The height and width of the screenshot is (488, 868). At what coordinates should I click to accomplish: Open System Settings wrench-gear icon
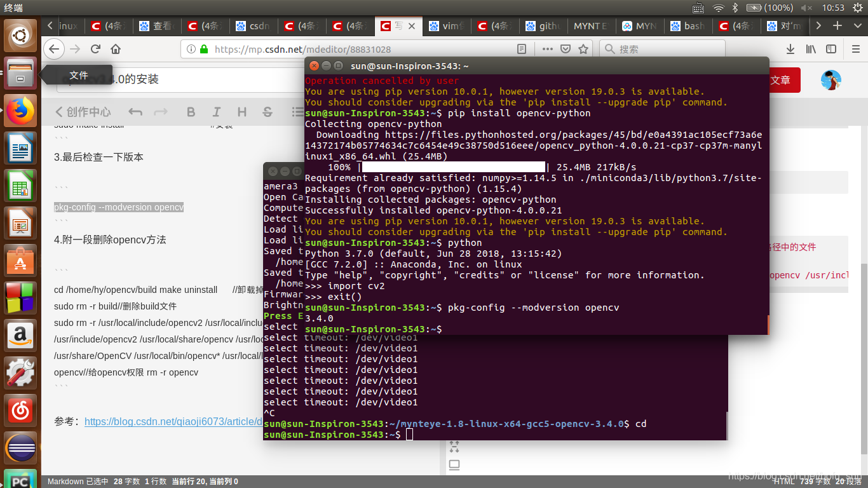pos(21,373)
